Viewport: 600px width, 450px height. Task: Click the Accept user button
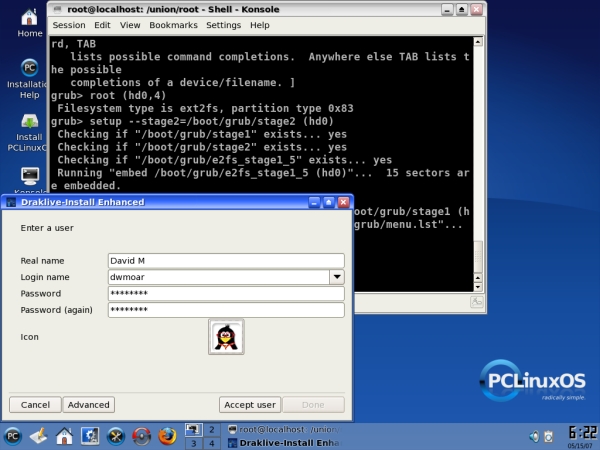(x=250, y=404)
